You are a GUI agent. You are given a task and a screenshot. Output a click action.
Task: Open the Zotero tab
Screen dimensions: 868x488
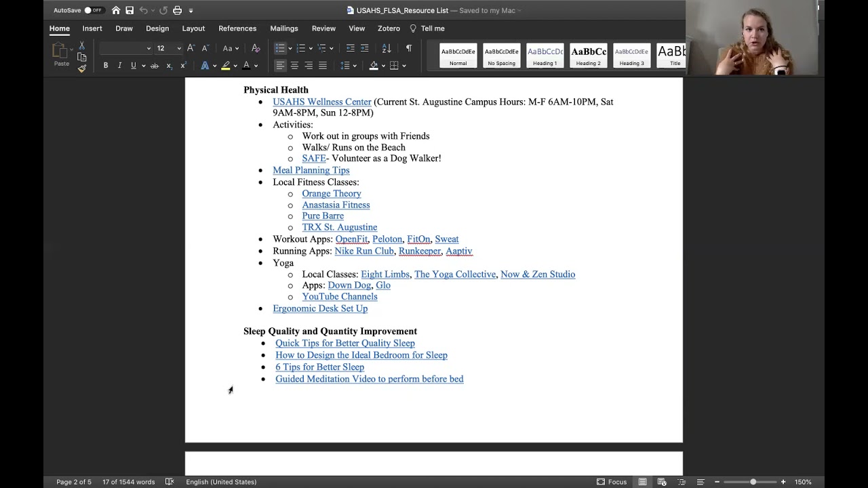pyautogui.click(x=389, y=28)
